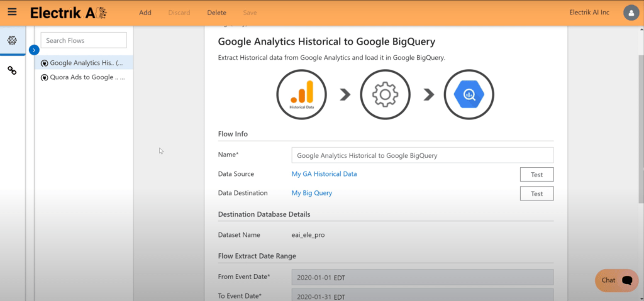Collapse the flow list with blue arrow
644x301 pixels.
(35, 50)
